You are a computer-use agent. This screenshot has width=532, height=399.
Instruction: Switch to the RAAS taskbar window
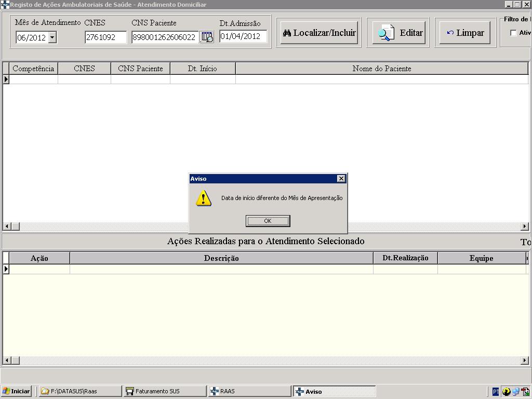(x=249, y=391)
